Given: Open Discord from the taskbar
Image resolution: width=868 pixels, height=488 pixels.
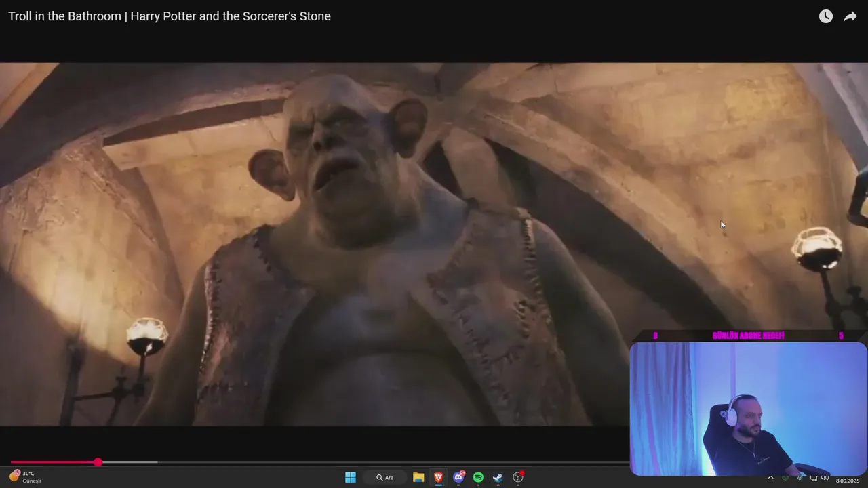Looking at the screenshot, I should pos(458,477).
